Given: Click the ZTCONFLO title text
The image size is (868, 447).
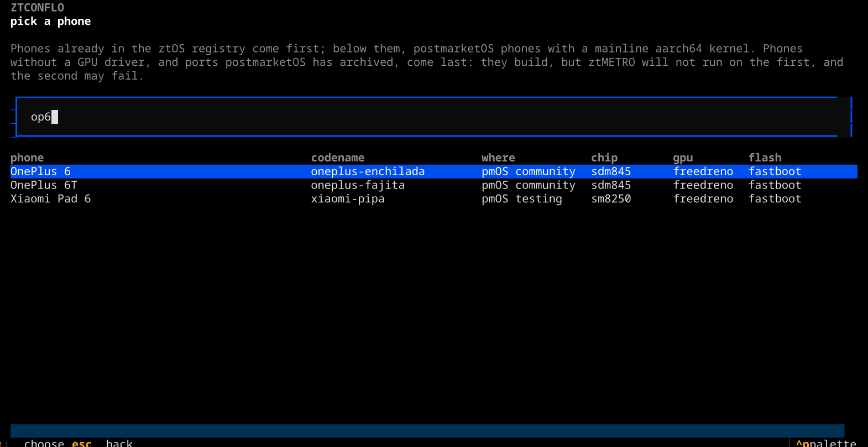Looking at the screenshot, I should click(x=37, y=8).
